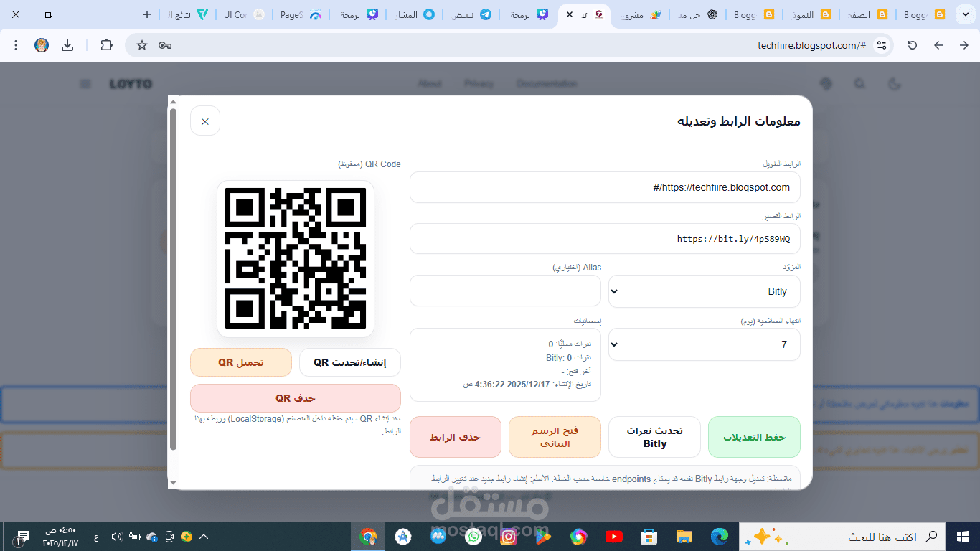
Task: Open the expiry days dropdown showing 7
Action: (705, 344)
